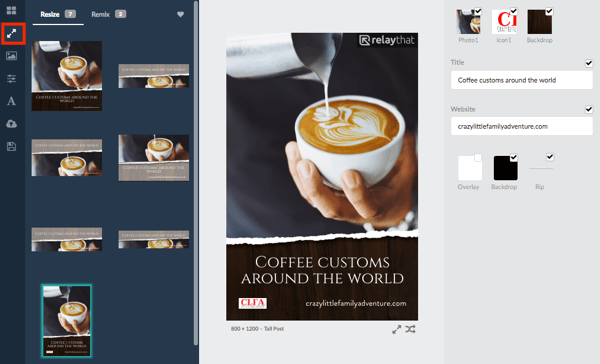
Task: Choose the narrow right thumbnail in the third row
Action: (153, 240)
